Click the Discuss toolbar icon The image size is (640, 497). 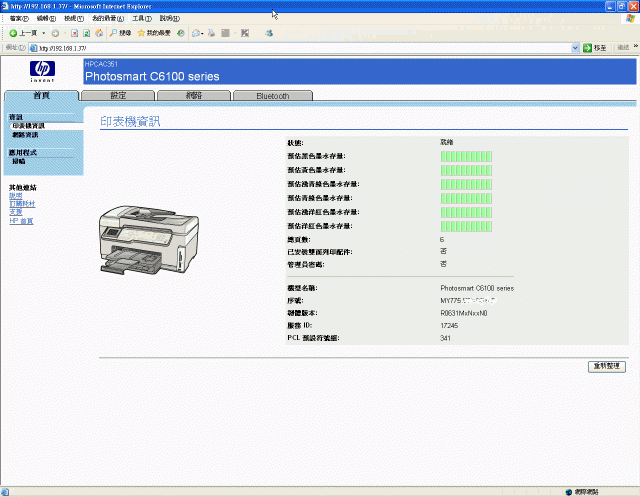(x=245, y=33)
